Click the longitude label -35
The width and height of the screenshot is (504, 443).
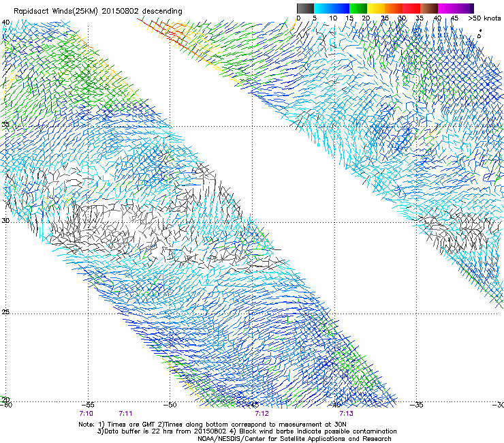pyautogui.click(x=417, y=405)
